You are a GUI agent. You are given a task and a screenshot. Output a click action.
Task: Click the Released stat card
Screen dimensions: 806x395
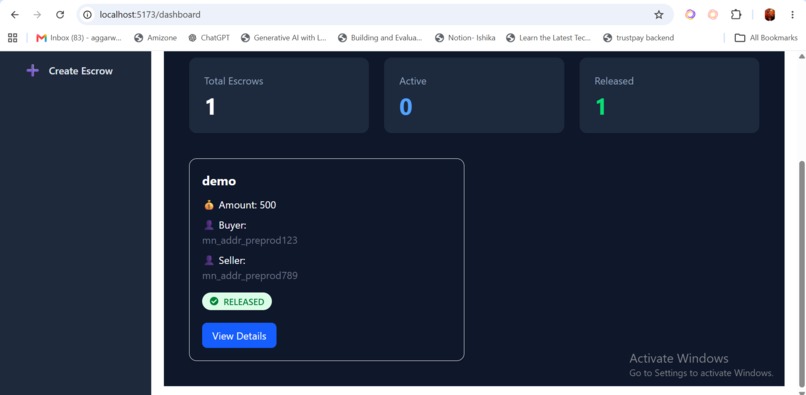click(x=669, y=95)
